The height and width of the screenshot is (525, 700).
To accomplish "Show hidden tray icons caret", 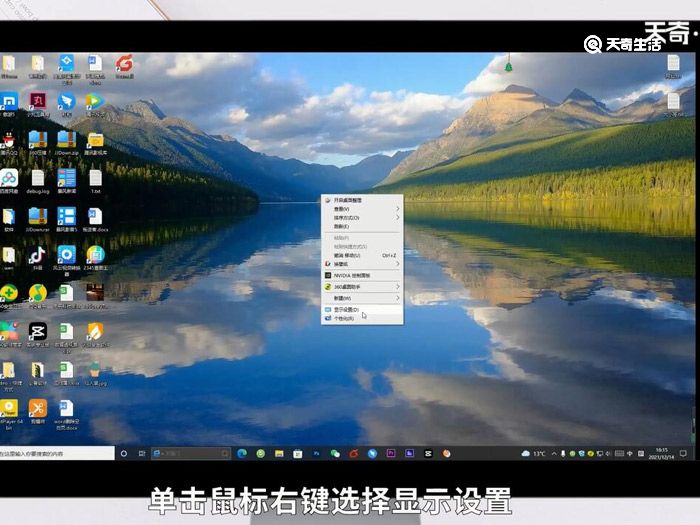I will pos(554,454).
